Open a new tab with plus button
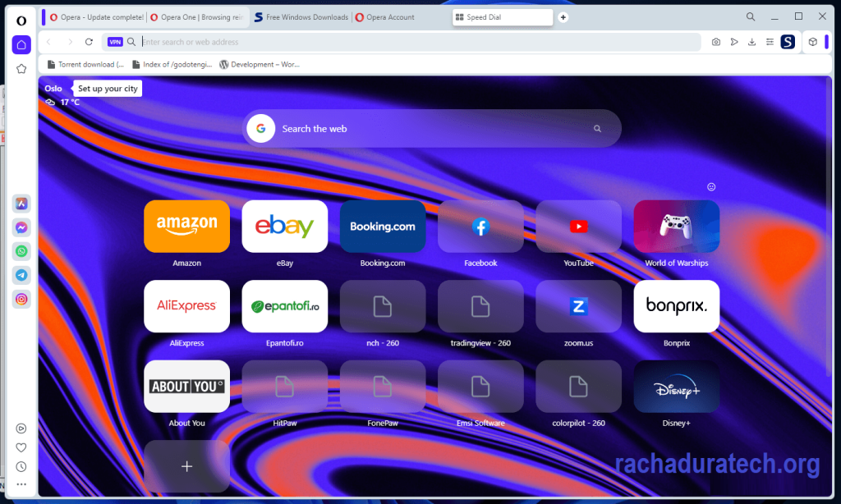841x504 pixels. [563, 17]
